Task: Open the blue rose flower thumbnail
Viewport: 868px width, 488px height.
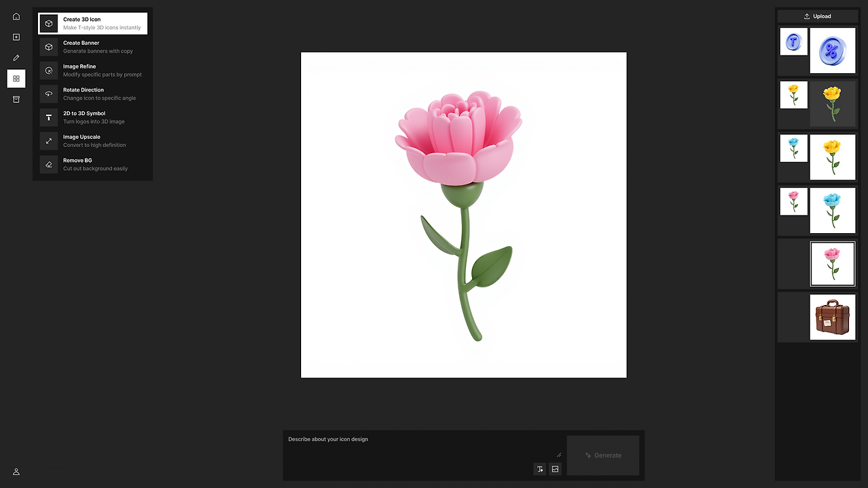Action: pos(833,210)
